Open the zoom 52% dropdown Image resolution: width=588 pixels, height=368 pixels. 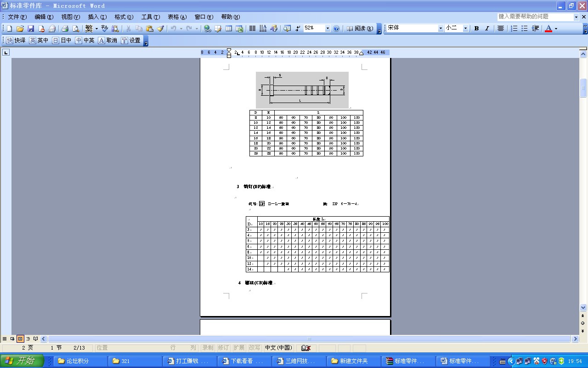click(328, 29)
